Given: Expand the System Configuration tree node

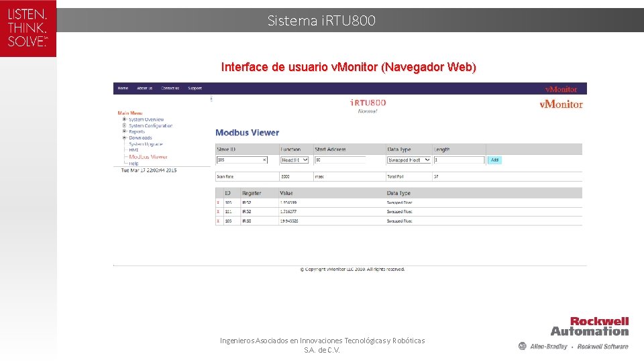Looking at the screenshot, I should 125,125.
